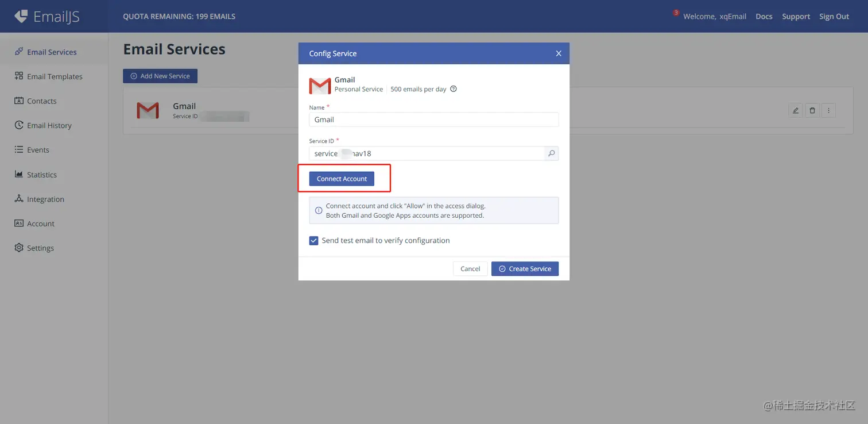Click Personal Service label in dialog
868x424 pixels.
(x=359, y=89)
